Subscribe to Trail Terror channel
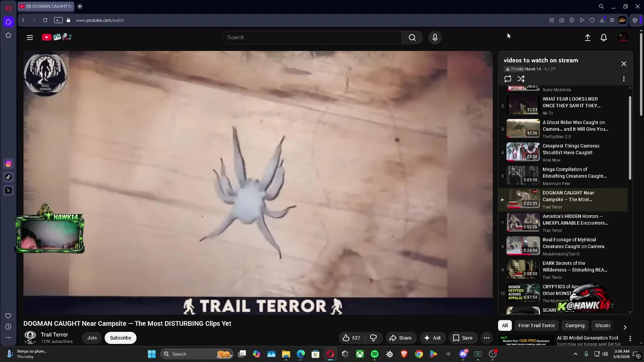Image resolution: width=644 pixels, height=362 pixels. [120, 338]
